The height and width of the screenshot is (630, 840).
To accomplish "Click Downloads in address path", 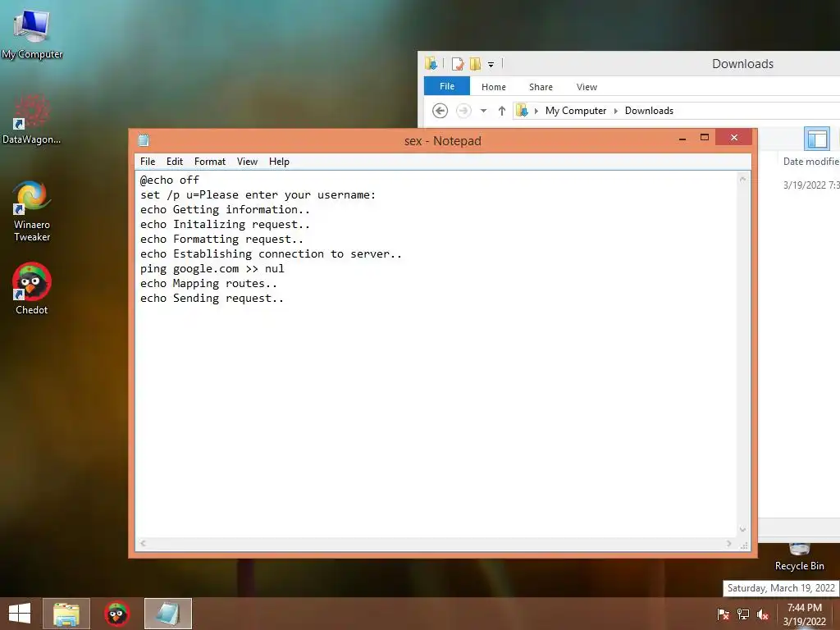I will (x=649, y=111).
